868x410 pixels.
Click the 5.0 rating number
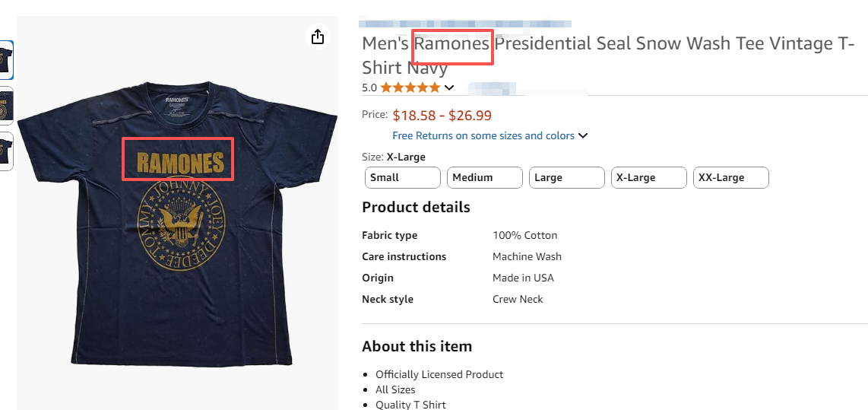click(369, 87)
